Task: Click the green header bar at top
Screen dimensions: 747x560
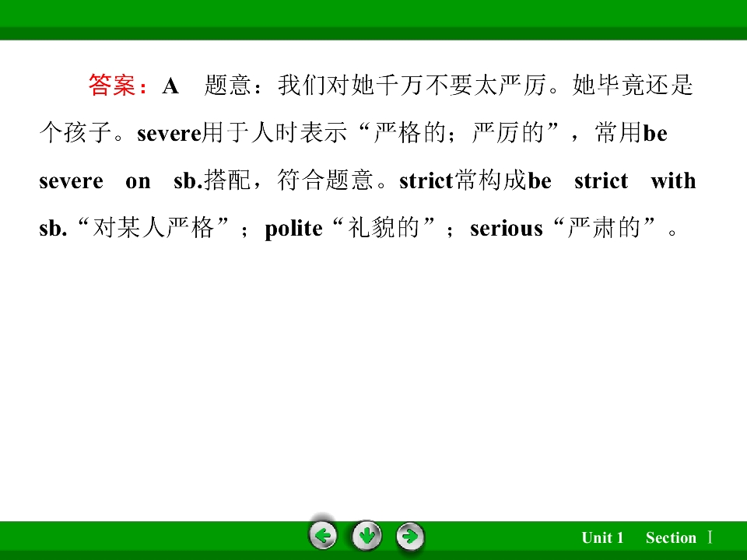Action: pos(373,19)
